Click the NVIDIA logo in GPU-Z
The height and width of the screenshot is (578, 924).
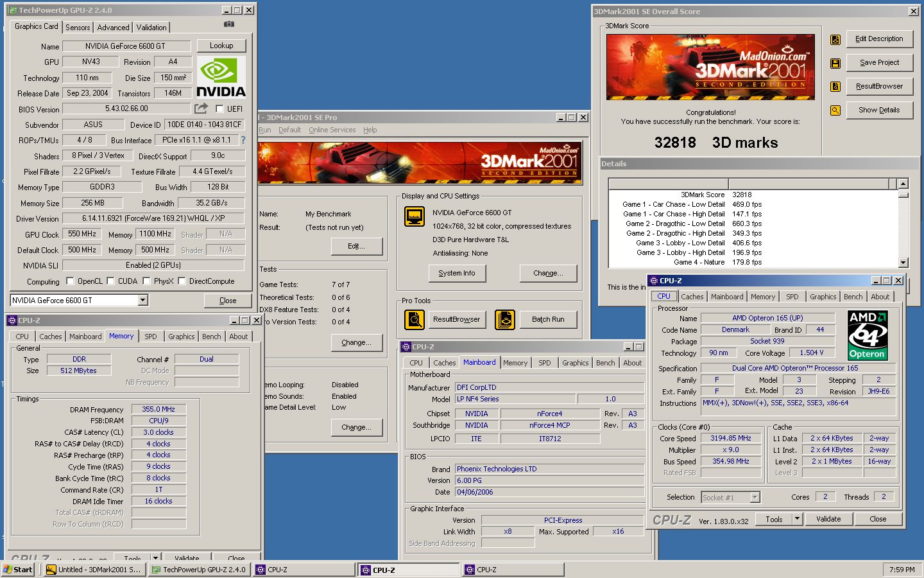(221, 77)
